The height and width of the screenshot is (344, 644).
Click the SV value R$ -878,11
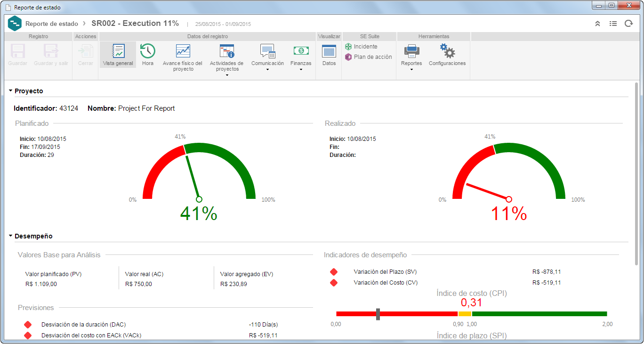(x=547, y=272)
